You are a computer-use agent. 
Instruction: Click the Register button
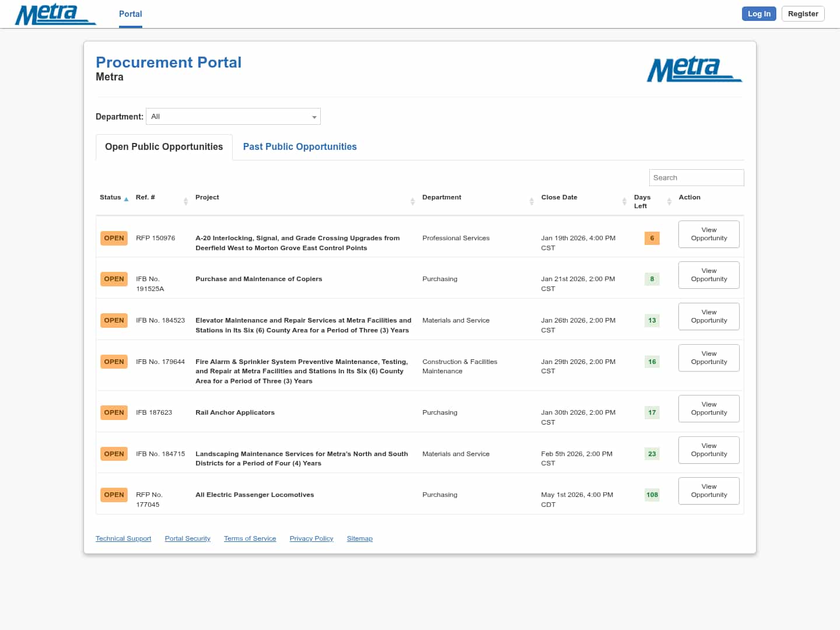point(803,14)
